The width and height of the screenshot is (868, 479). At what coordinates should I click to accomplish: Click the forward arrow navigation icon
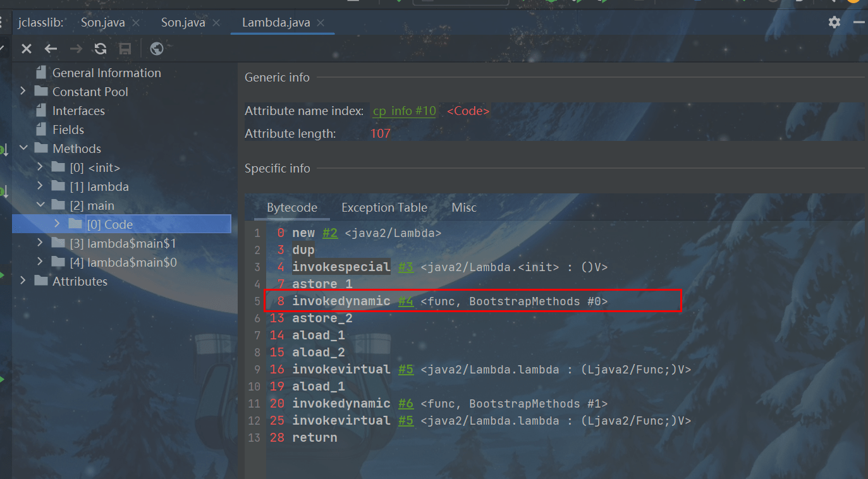(76, 49)
